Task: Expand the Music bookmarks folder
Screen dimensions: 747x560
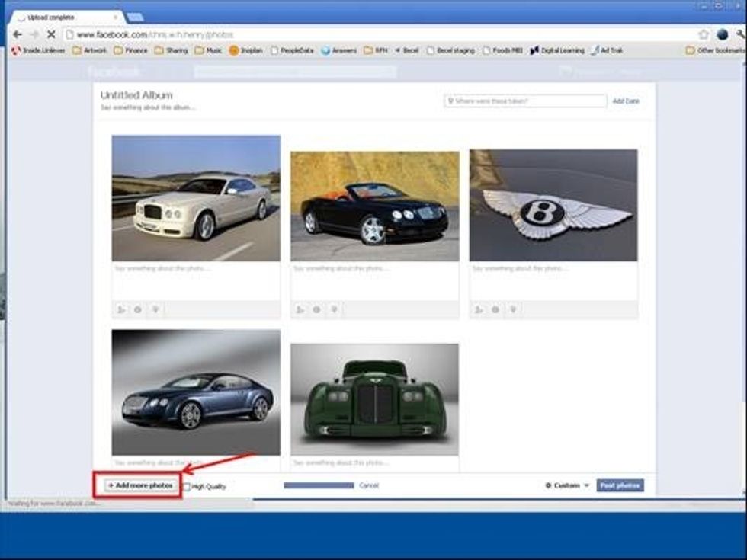Action: pyautogui.click(x=208, y=50)
